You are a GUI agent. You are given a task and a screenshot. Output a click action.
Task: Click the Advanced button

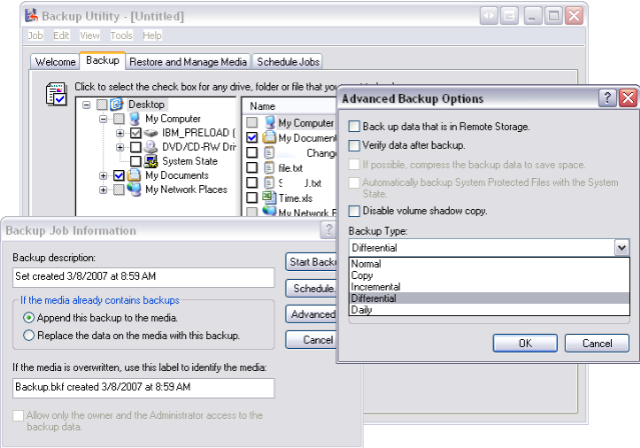pyautogui.click(x=311, y=314)
